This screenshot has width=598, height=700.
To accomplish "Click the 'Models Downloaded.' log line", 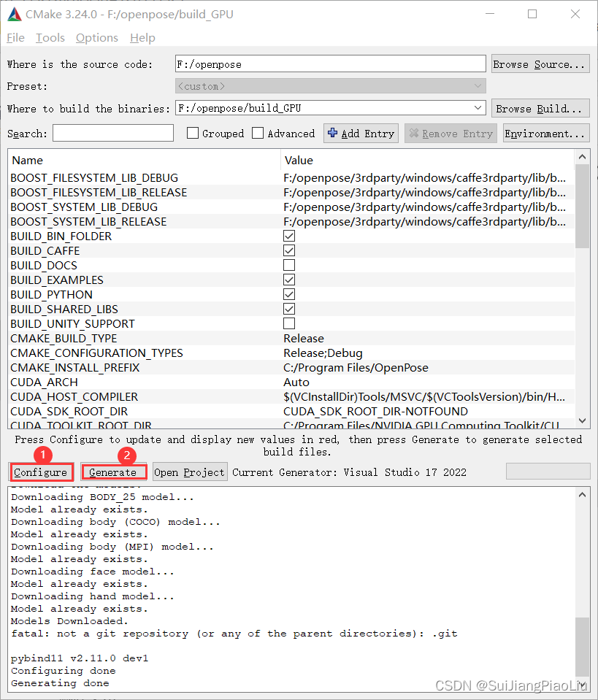I will point(69,621).
